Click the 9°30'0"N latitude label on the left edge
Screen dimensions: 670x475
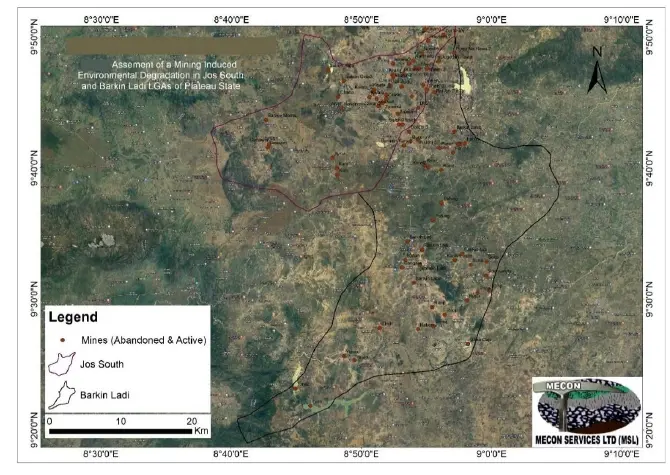coord(34,299)
